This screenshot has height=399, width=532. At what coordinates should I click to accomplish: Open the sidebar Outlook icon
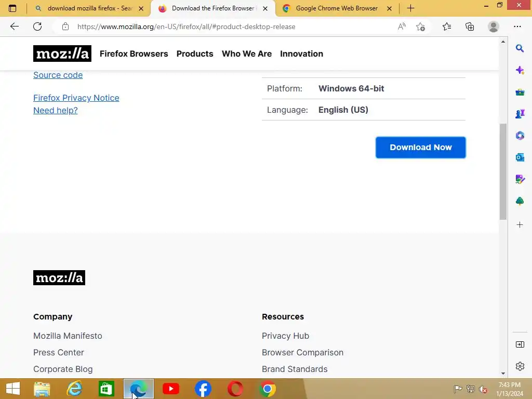click(x=520, y=157)
